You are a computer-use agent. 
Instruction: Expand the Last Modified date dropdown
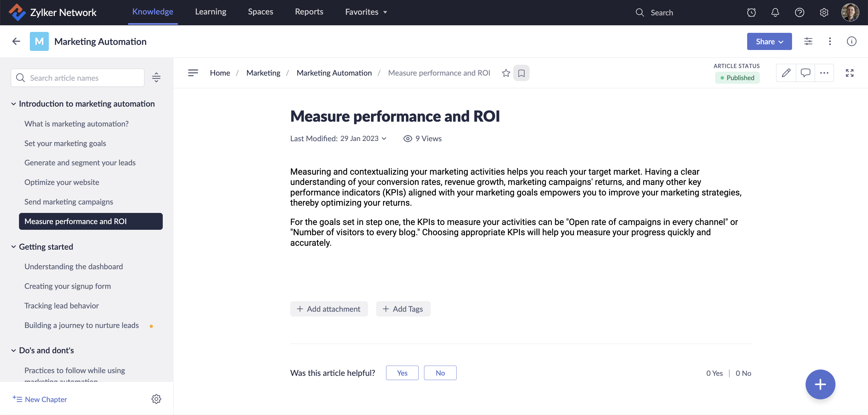tap(384, 139)
